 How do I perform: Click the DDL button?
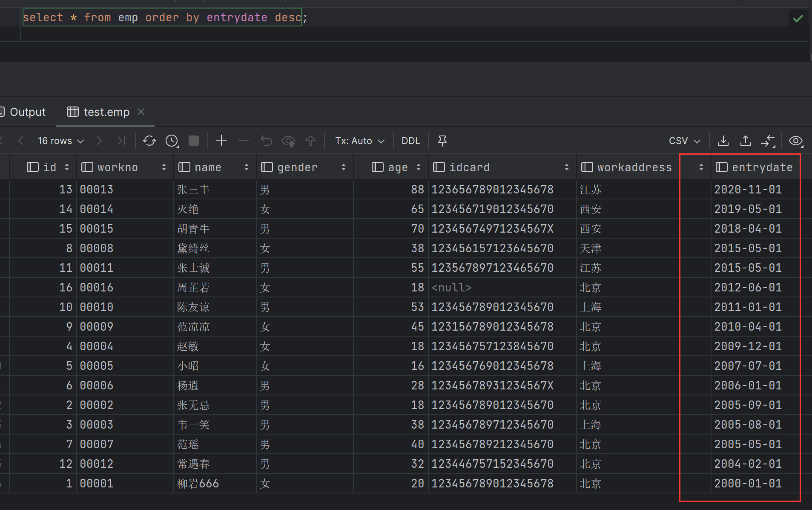(411, 141)
